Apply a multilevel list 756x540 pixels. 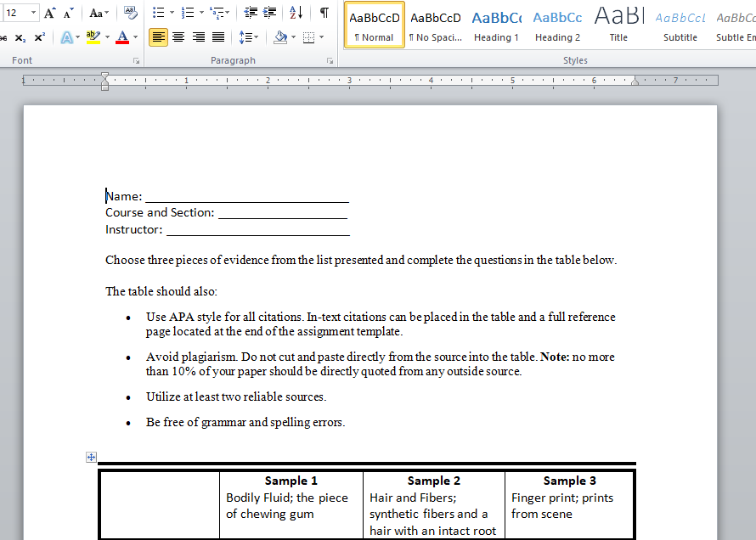coord(217,13)
